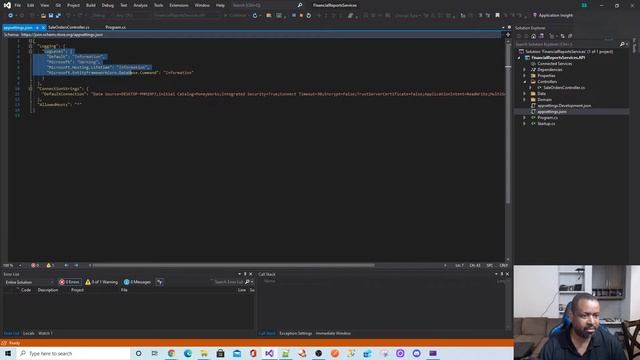Switch to the SaleOrdersController.cs tab

click(69, 27)
